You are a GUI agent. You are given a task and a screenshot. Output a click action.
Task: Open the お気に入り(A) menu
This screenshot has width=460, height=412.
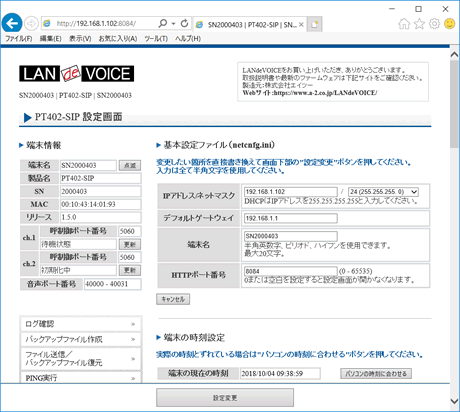(118, 39)
